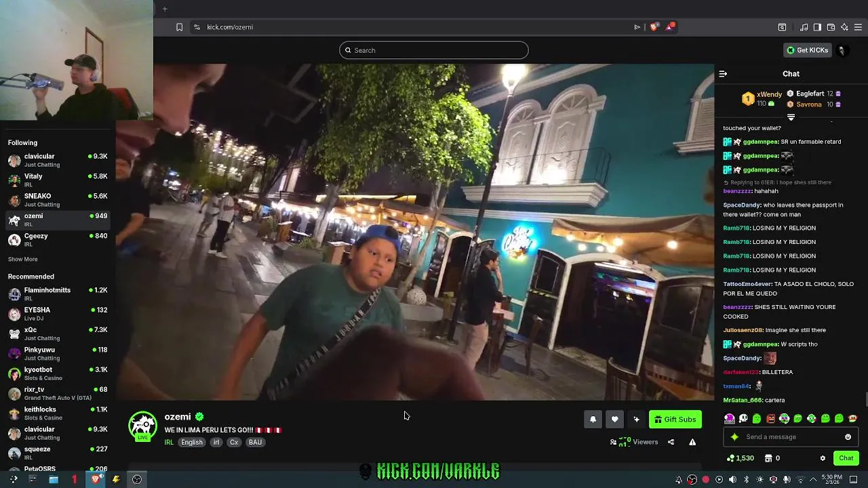Toggle the volume speaker tray icon

732,480
